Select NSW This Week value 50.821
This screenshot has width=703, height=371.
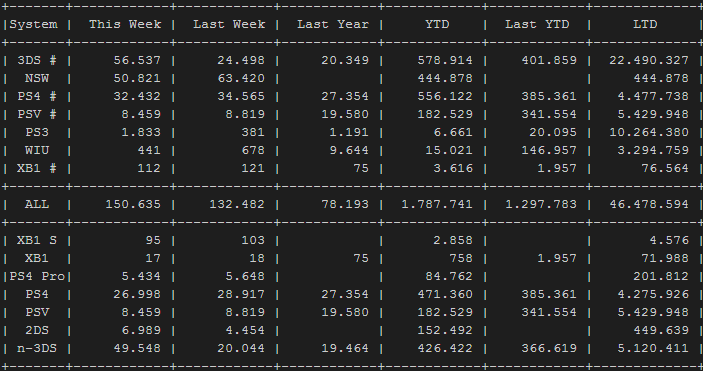pyautogui.click(x=137, y=78)
